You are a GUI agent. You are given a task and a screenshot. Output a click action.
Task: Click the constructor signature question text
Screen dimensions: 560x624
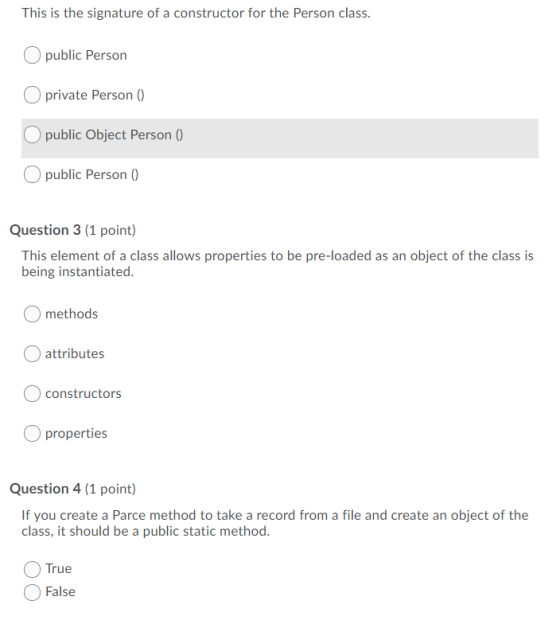tap(196, 13)
